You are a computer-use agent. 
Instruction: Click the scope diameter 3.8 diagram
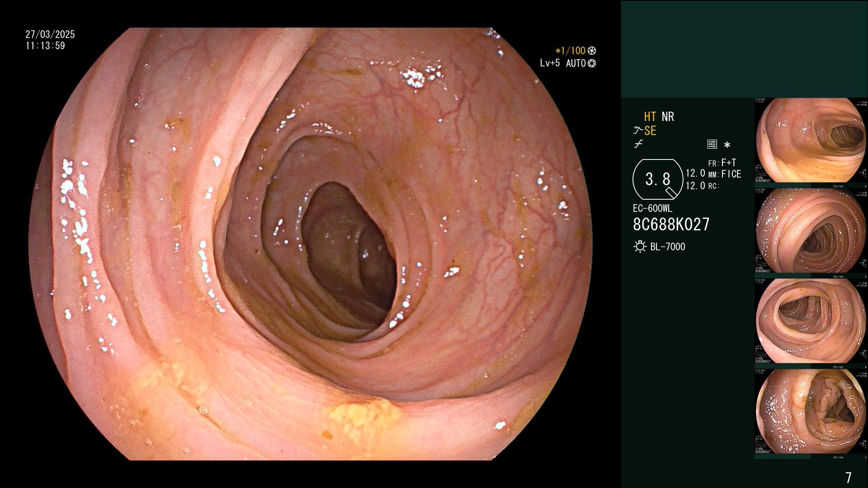(658, 179)
